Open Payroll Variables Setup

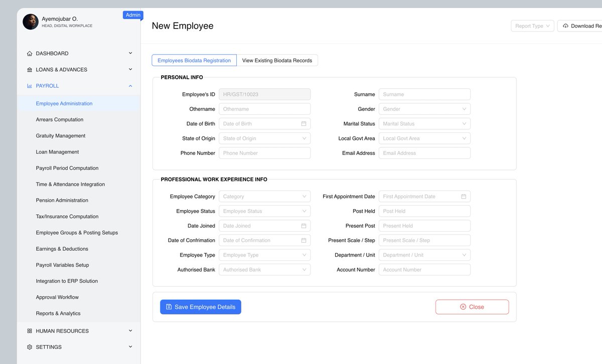click(x=79, y=265)
